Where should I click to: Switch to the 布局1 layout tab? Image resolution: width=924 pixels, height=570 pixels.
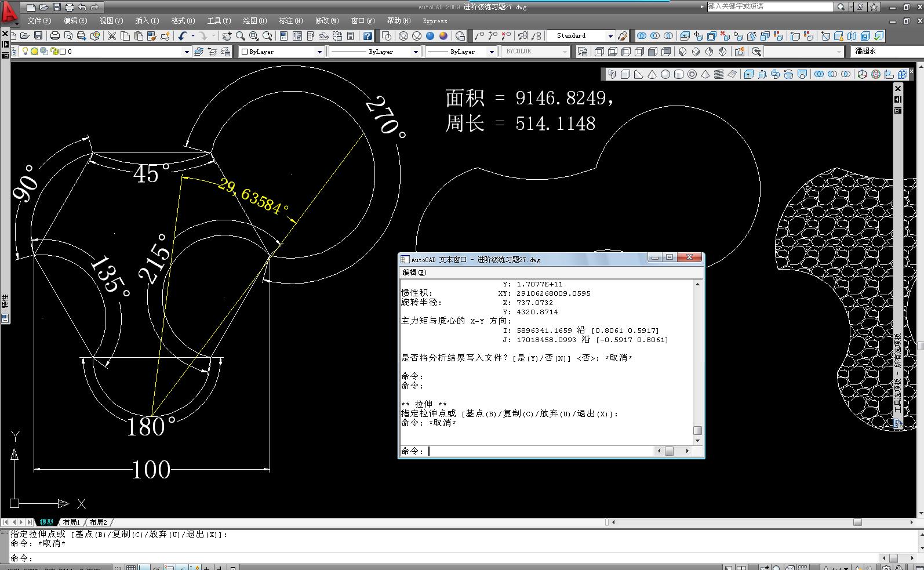pyautogui.click(x=72, y=522)
